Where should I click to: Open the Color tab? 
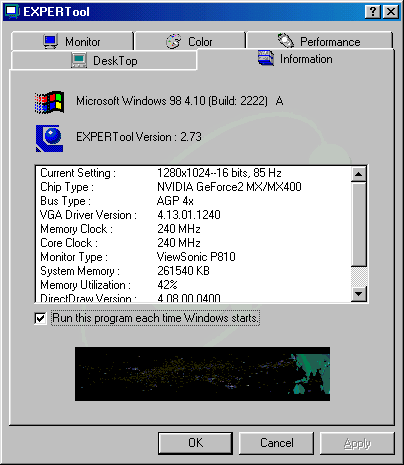(190, 41)
